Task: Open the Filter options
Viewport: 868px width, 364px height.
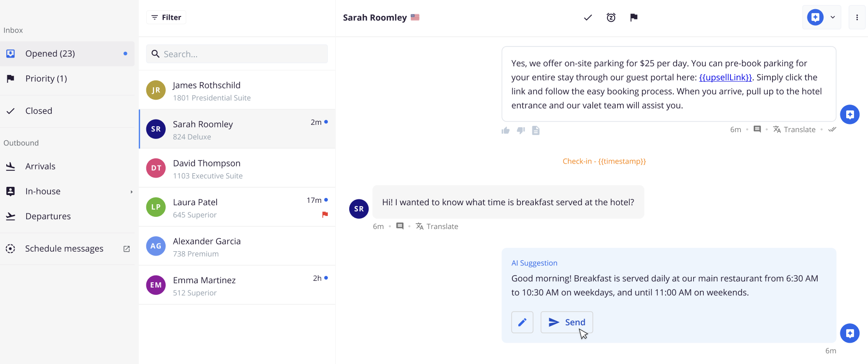Action: (x=166, y=17)
